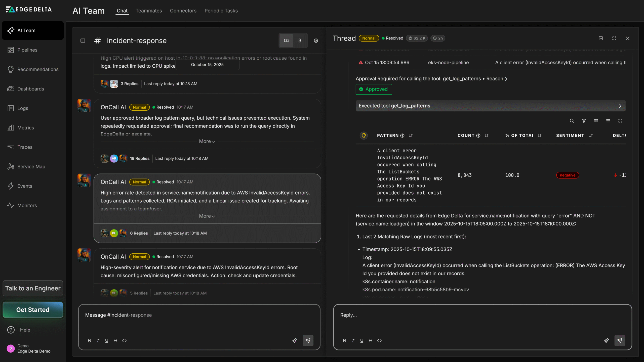Open the Service Map view

(31, 166)
